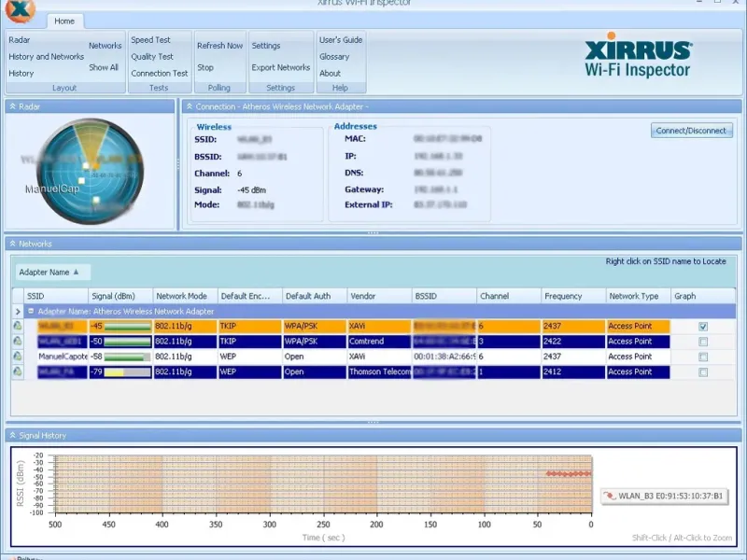Enable the Graph checkbox for ManuelCapote network
This screenshot has height=560, width=747.
pyautogui.click(x=703, y=357)
